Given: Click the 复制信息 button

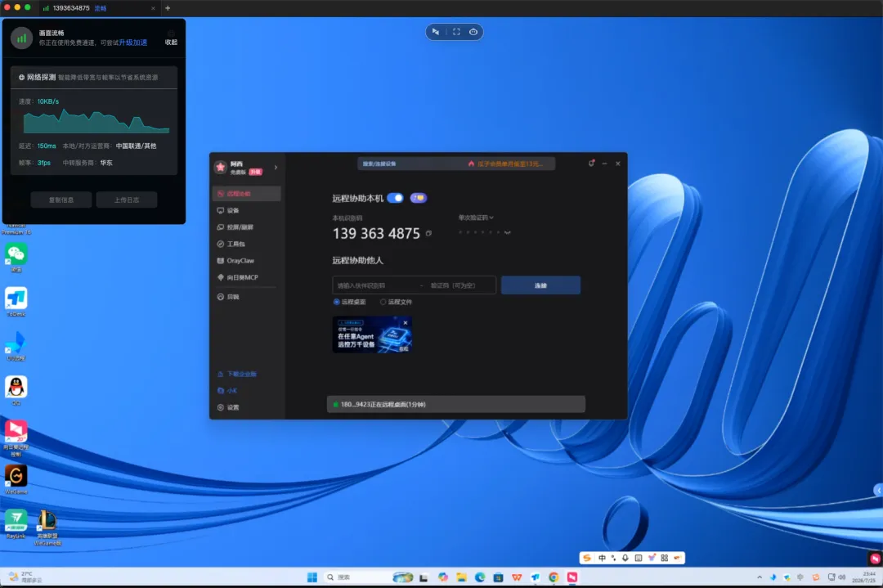Looking at the screenshot, I should (61, 200).
